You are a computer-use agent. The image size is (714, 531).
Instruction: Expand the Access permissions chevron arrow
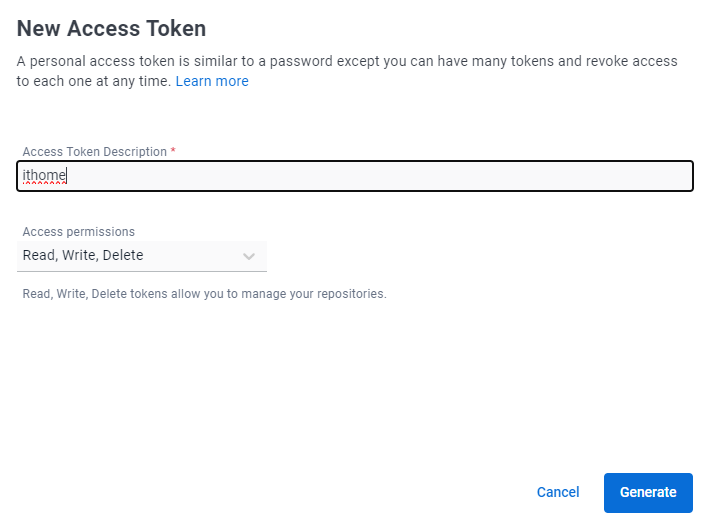(x=249, y=256)
